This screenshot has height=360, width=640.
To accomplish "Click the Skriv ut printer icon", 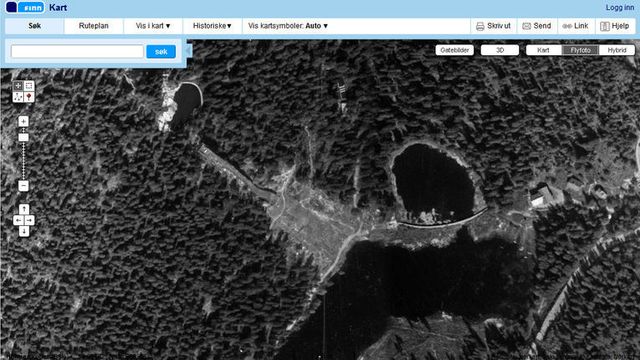I will 480,26.
